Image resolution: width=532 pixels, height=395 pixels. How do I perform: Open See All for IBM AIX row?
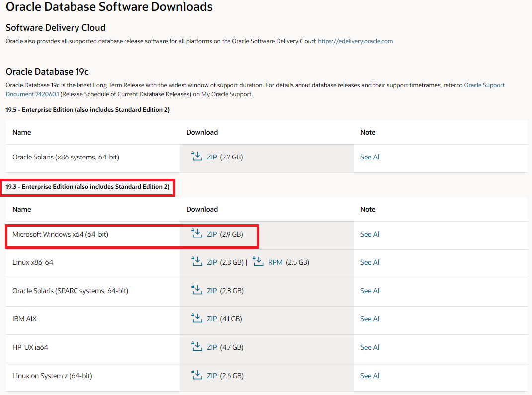click(x=370, y=319)
